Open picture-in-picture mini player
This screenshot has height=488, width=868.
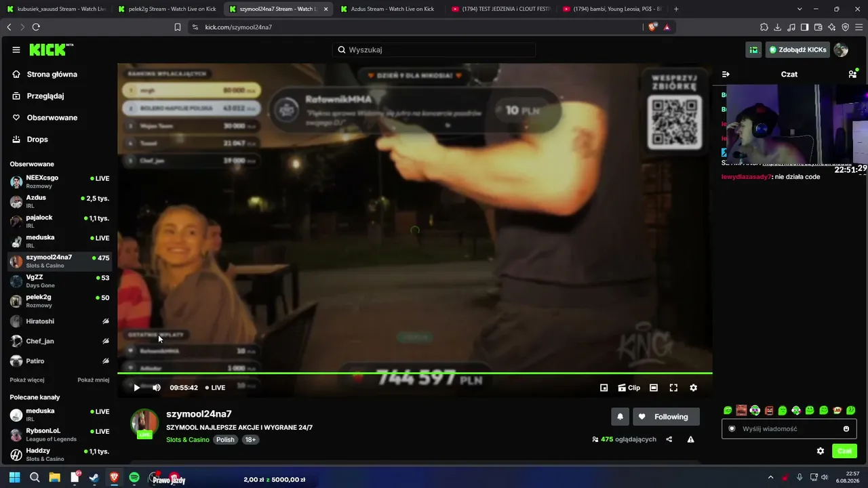[x=604, y=388]
